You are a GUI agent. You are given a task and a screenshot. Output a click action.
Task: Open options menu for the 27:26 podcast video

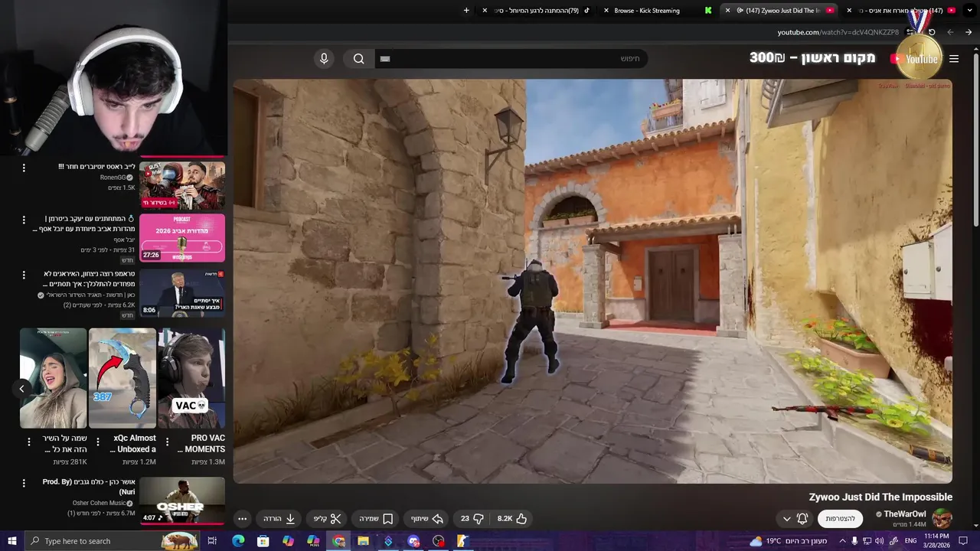pos(24,220)
